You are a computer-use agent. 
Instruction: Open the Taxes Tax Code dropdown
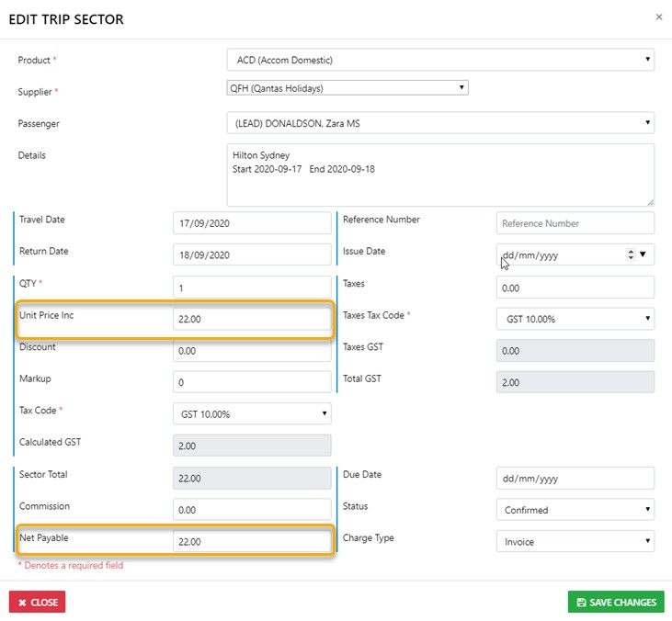click(575, 320)
